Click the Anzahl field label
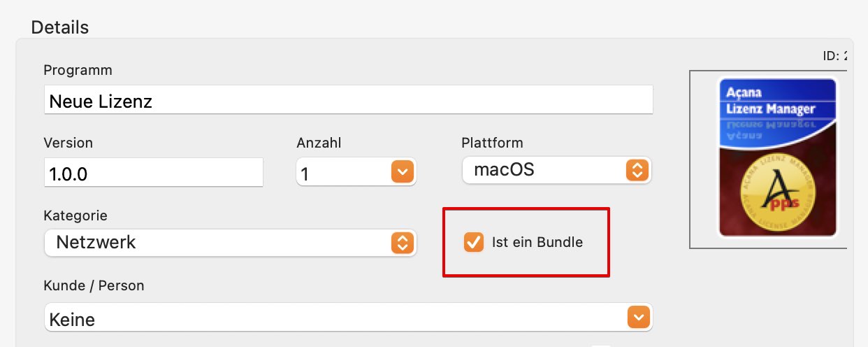This screenshot has height=347, width=868. pyautogui.click(x=319, y=143)
